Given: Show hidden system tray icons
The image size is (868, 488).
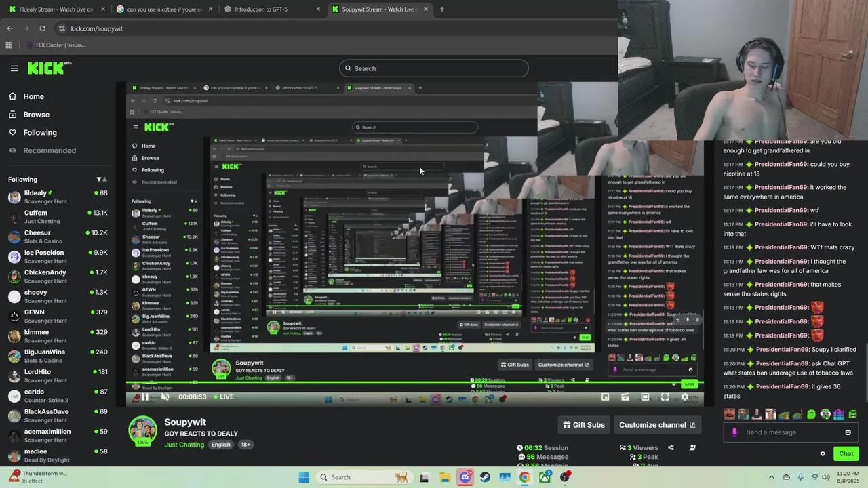Looking at the screenshot, I should click(x=771, y=477).
